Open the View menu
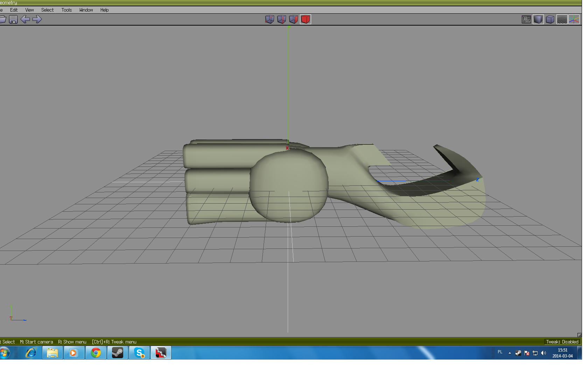 click(29, 10)
